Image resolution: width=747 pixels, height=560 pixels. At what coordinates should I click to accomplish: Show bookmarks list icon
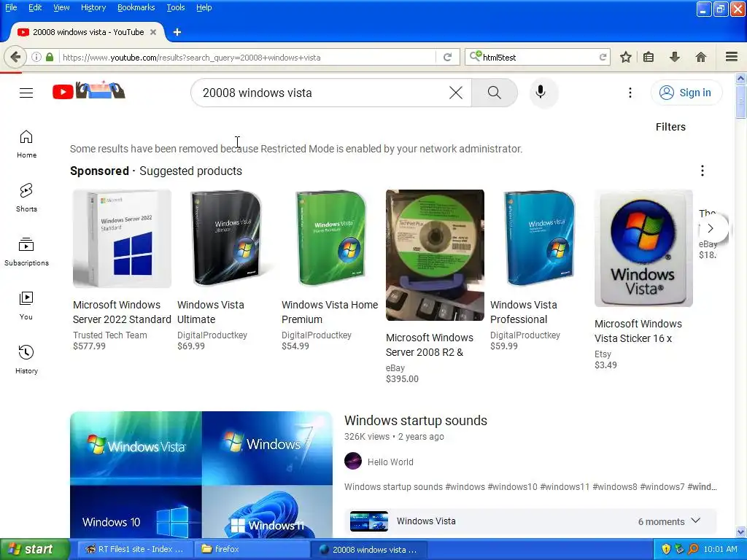pyautogui.click(x=649, y=57)
